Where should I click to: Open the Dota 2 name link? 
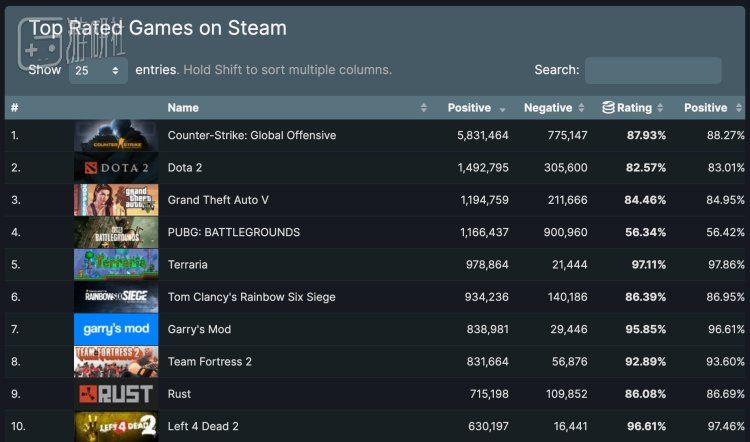point(185,168)
